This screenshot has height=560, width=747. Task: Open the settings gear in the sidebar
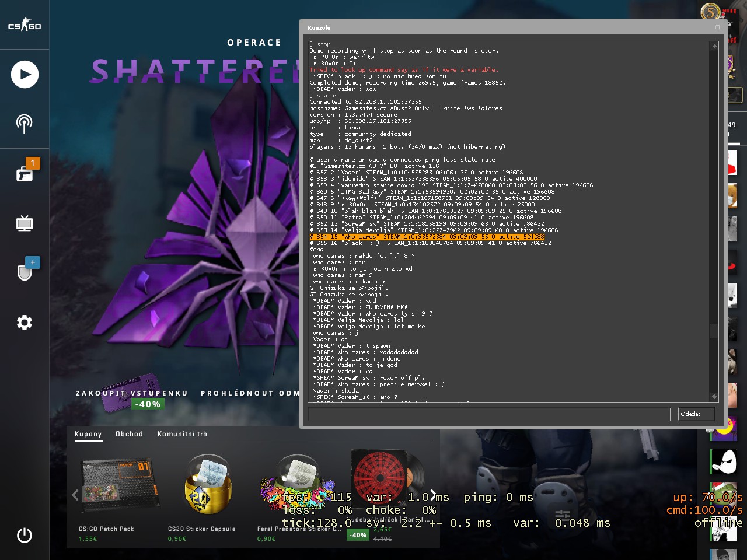click(25, 323)
